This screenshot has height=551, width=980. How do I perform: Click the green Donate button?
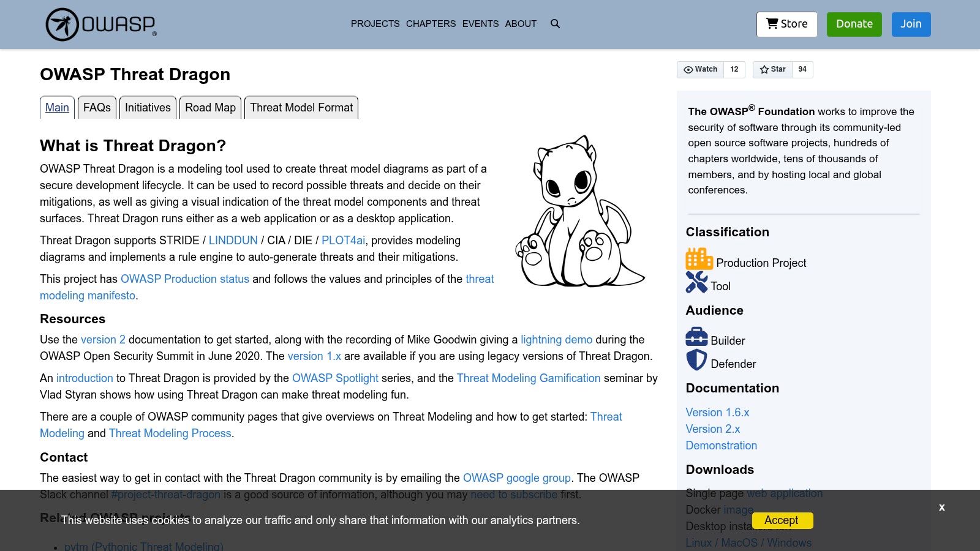pyautogui.click(x=854, y=24)
